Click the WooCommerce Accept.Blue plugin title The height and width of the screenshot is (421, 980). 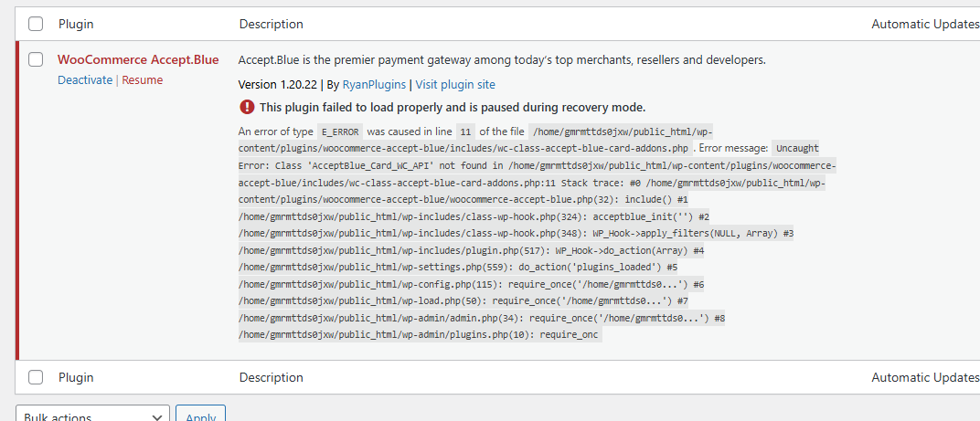tap(138, 60)
